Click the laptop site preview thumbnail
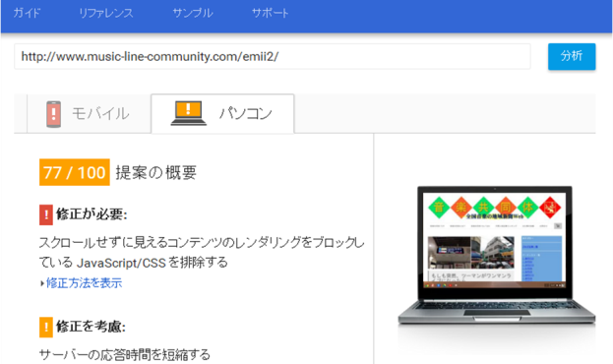The height and width of the screenshot is (364, 613). pos(496,256)
